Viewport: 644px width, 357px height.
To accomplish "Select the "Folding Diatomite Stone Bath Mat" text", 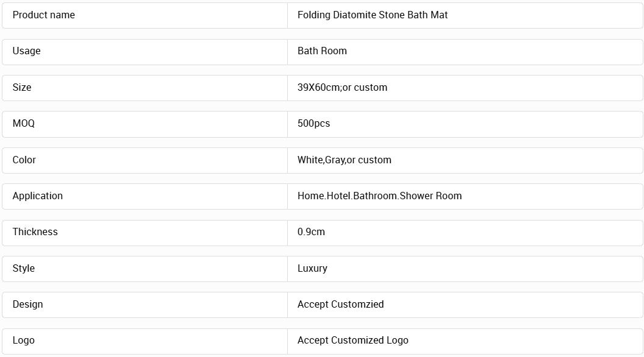I will coord(372,15).
